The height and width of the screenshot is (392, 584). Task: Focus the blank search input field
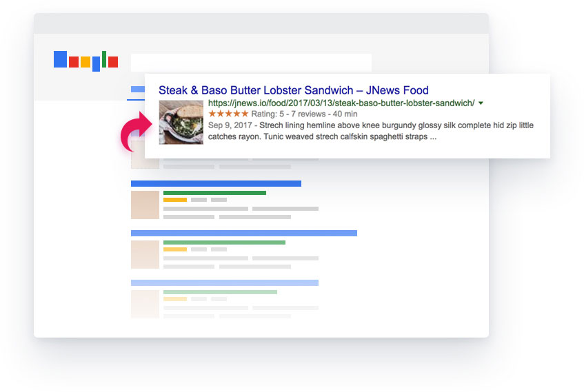click(251, 63)
